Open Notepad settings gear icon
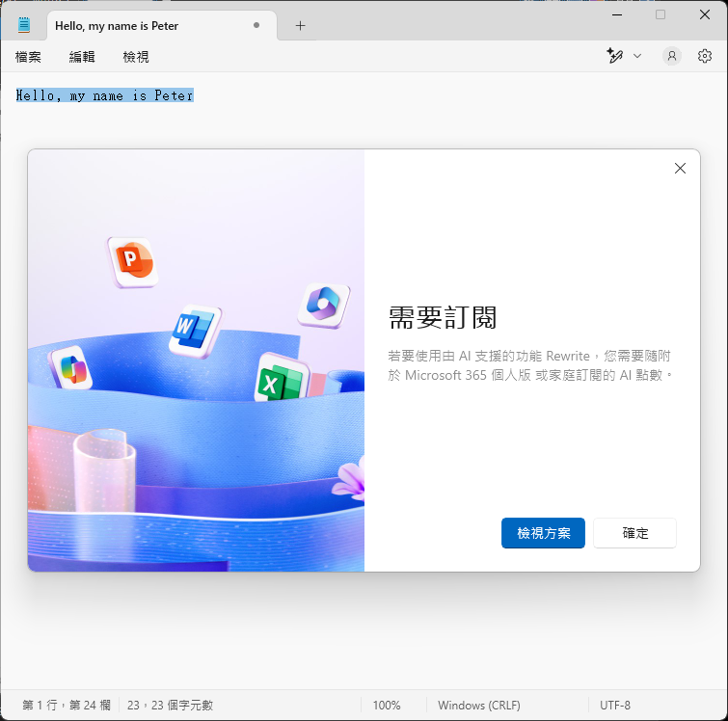Screen dimensions: 728x721 (x=704, y=56)
